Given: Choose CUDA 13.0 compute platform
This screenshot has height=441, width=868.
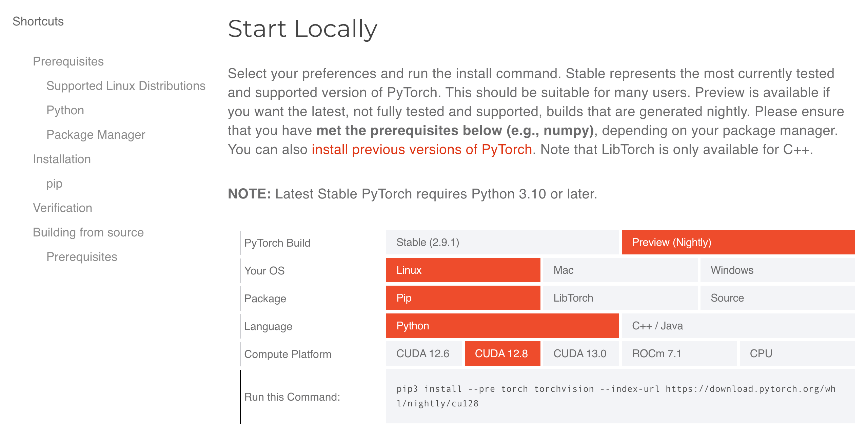Looking at the screenshot, I should click(580, 353).
